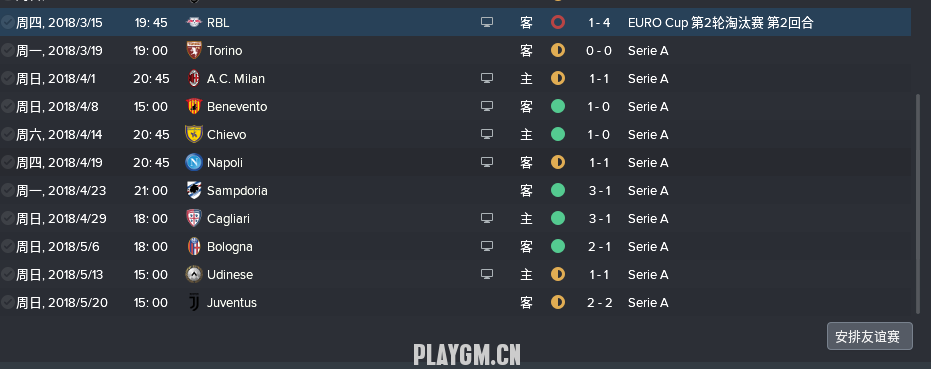Click the vertical scrollbar of the fixtures list

[918, 202]
